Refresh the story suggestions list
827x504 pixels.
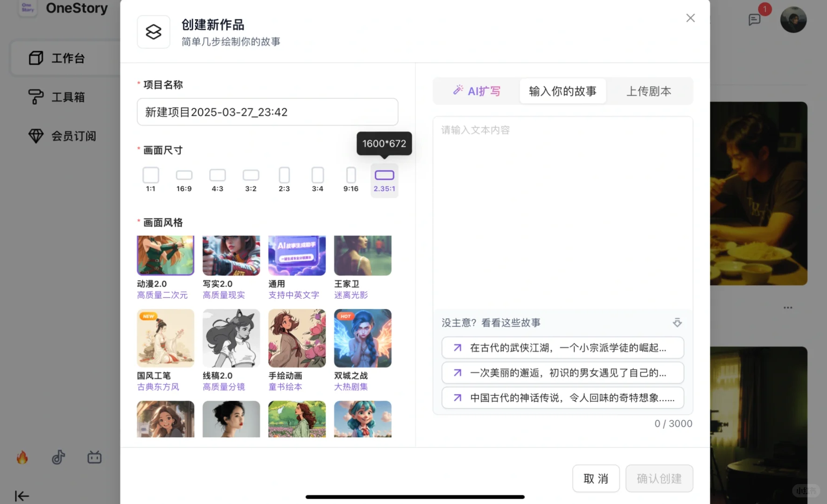pyautogui.click(x=677, y=322)
